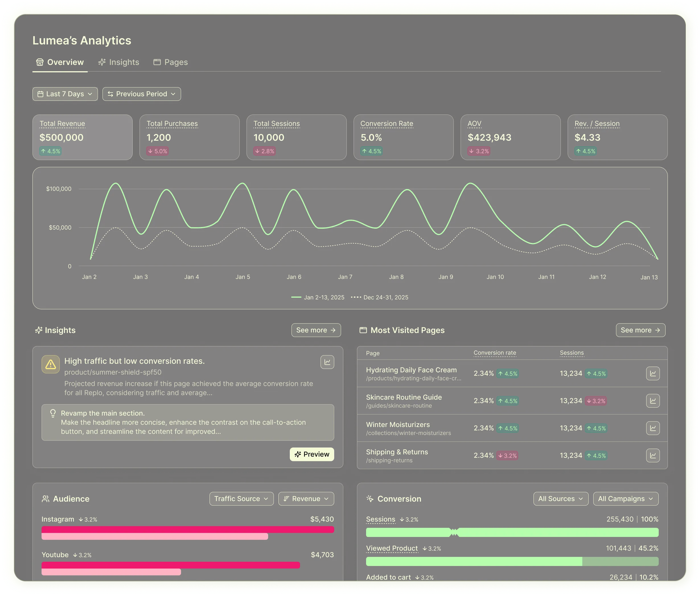Viewport: 700px width, 595px height.
Task: Click chart icon for Shipping & Returns row
Action: click(x=652, y=455)
